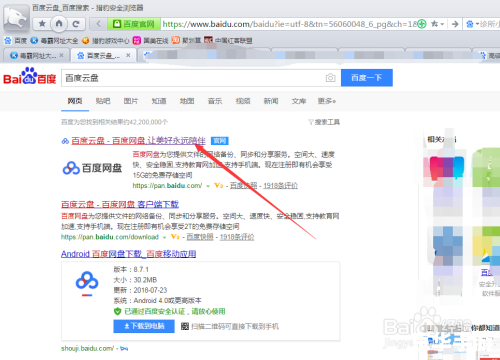The width and height of the screenshot is (500, 360).
Task: Click the QR code icon for phone download
Action: pos(185,326)
